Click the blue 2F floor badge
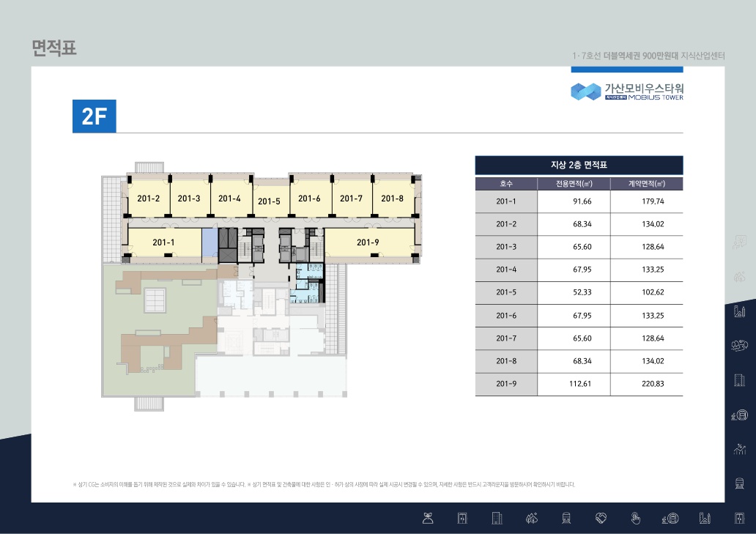 [x=94, y=116]
